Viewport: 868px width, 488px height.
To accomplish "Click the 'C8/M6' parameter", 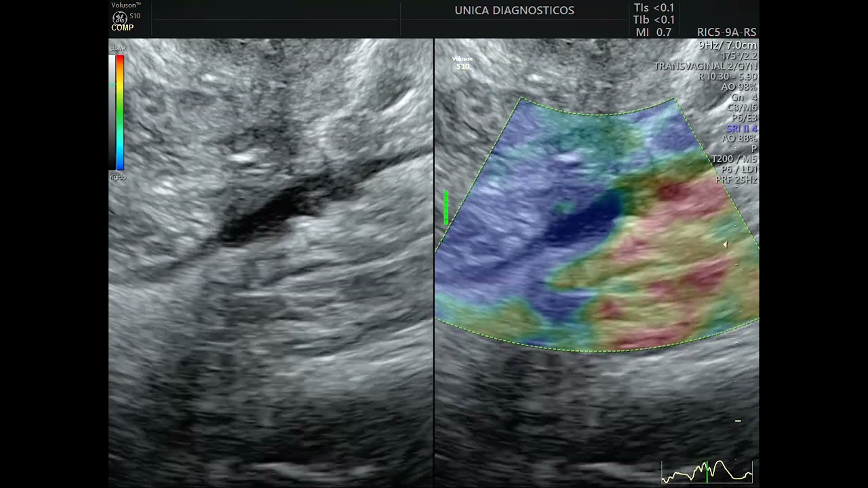I will point(742,108).
